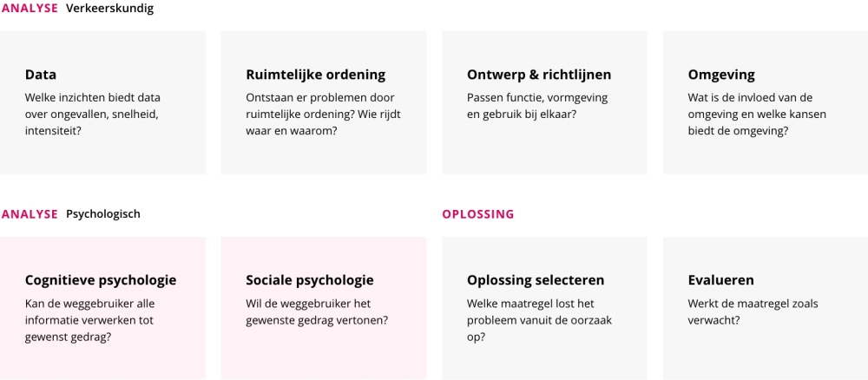This screenshot has height=380, width=868.
Task: Click the Psychologisch section label
Action: tap(102, 214)
